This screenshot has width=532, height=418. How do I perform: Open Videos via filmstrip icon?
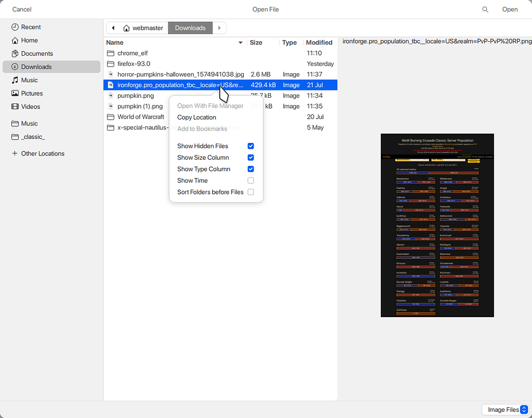pyautogui.click(x=15, y=107)
